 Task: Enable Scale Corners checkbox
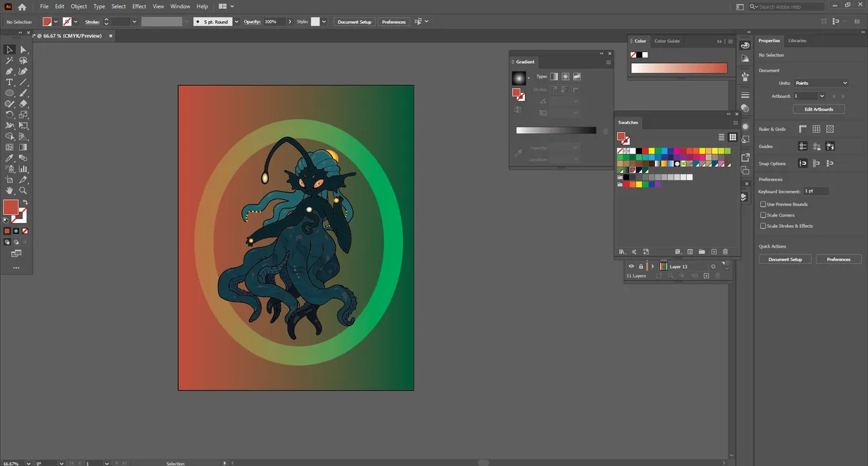point(763,215)
